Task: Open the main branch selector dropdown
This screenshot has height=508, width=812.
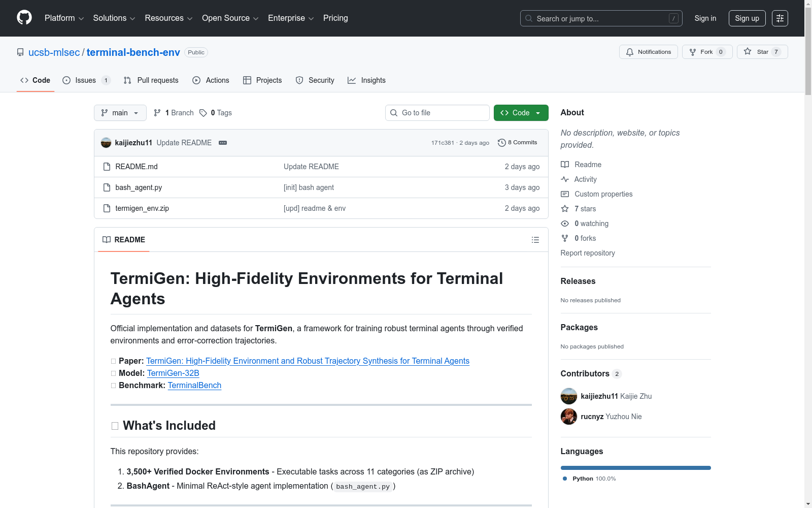Action: tap(120, 113)
